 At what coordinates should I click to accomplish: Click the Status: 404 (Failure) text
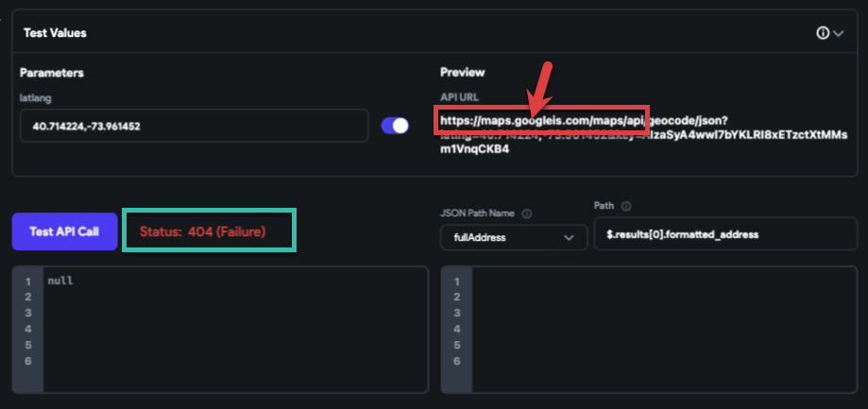pos(203,231)
